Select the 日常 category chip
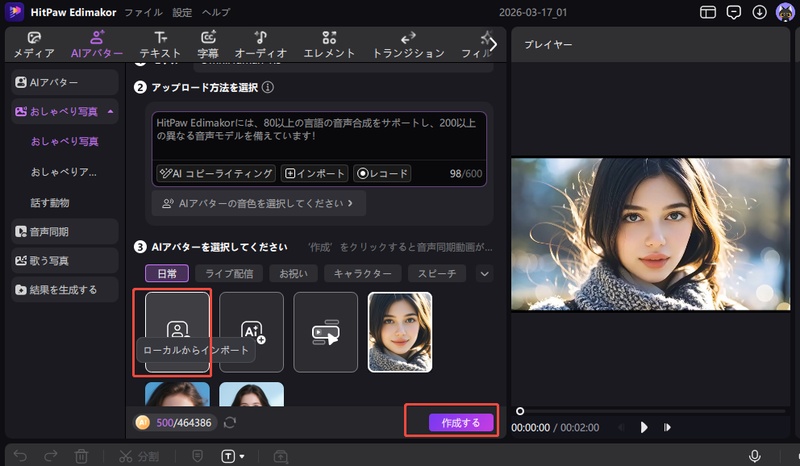The width and height of the screenshot is (800, 466). point(167,274)
